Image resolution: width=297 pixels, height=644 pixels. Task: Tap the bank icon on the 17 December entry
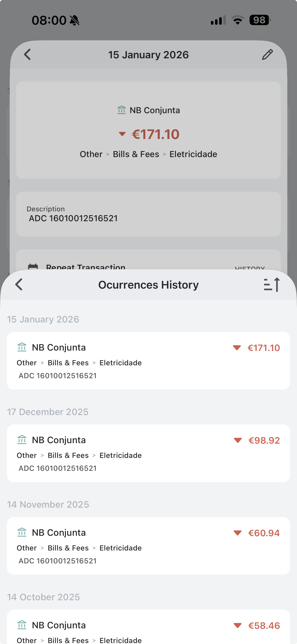(x=22, y=440)
